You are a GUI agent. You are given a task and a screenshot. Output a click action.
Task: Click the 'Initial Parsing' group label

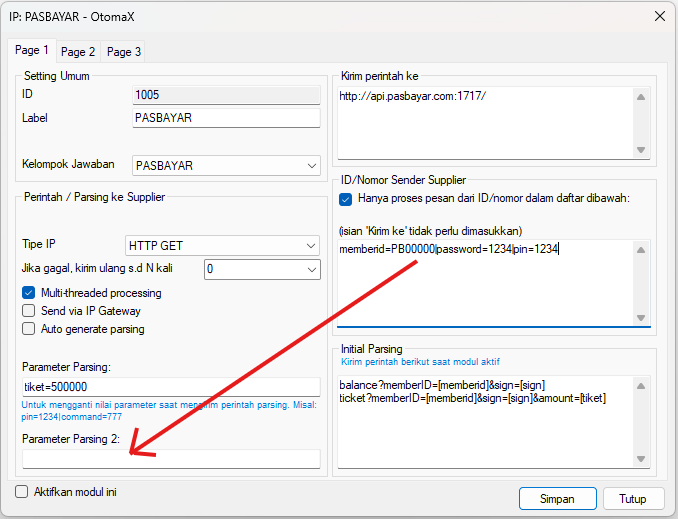(x=371, y=349)
